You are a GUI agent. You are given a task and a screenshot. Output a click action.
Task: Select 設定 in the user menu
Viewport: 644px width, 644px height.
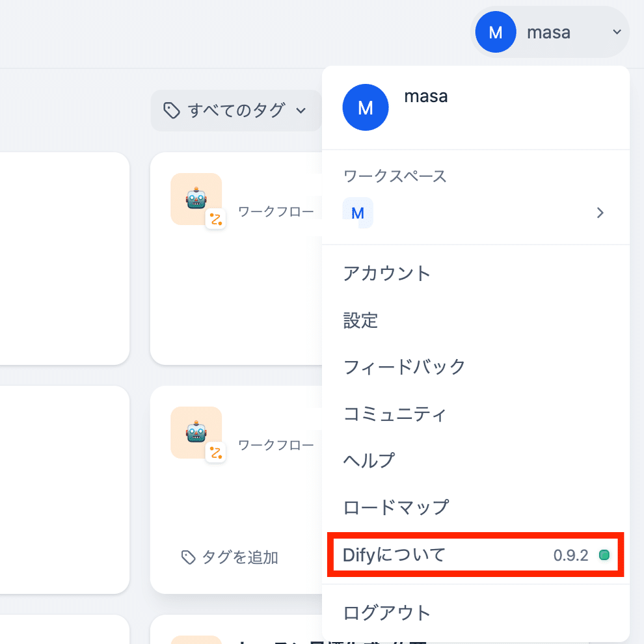(360, 320)
